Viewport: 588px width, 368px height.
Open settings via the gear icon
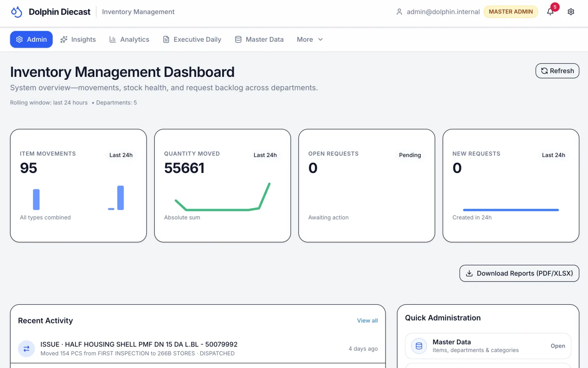click(x=571, y=12)
